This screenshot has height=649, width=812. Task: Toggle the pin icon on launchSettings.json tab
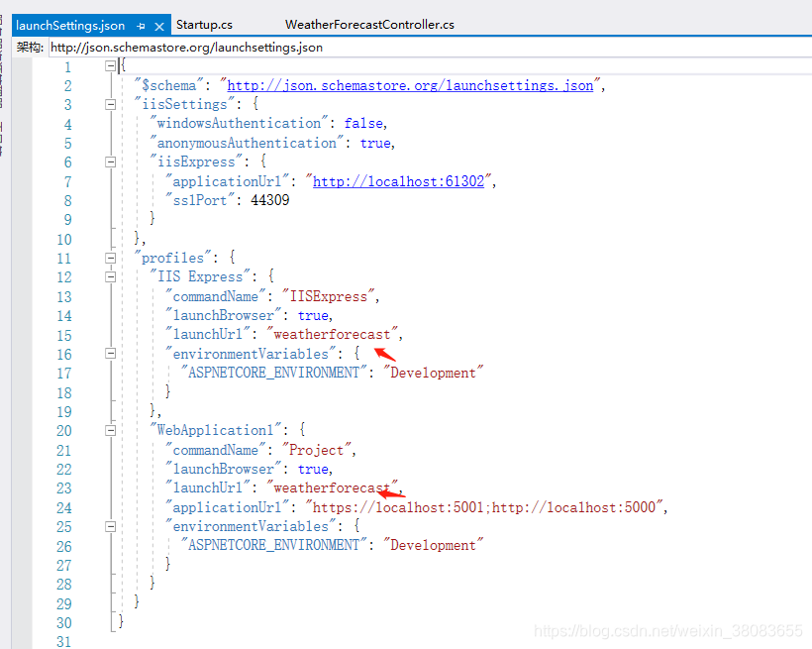pos(141,26)
